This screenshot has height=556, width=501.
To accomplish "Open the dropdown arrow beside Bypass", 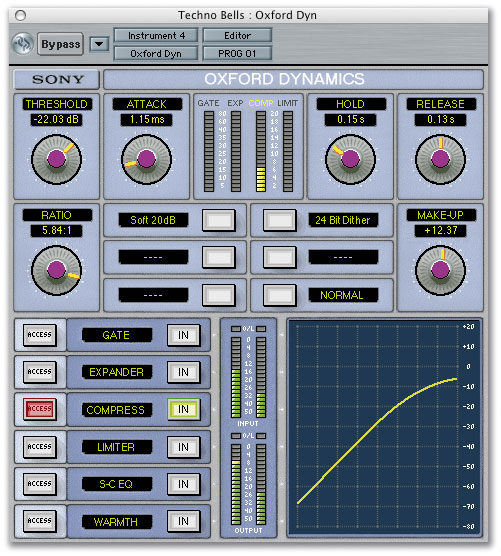I will (x=99, y=44).
